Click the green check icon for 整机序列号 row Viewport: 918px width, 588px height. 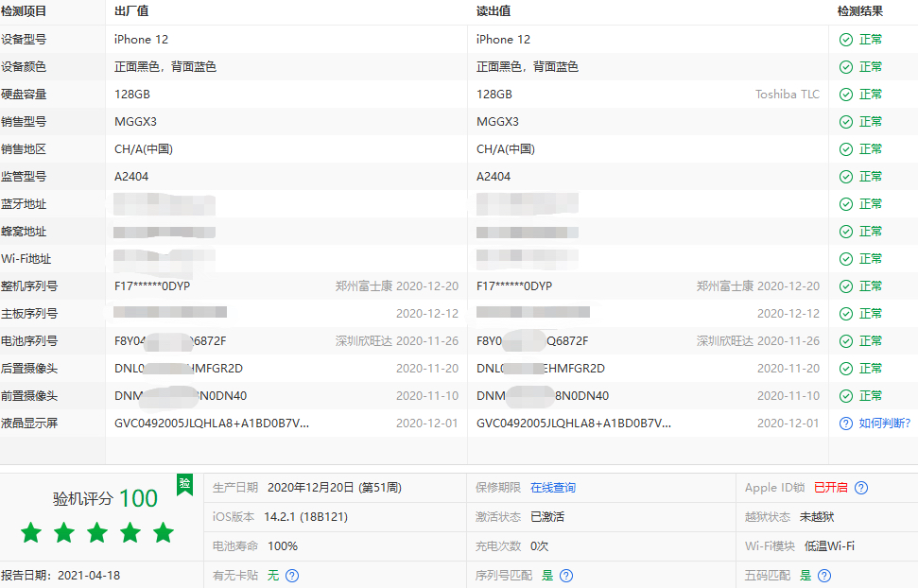click(846, 286)
